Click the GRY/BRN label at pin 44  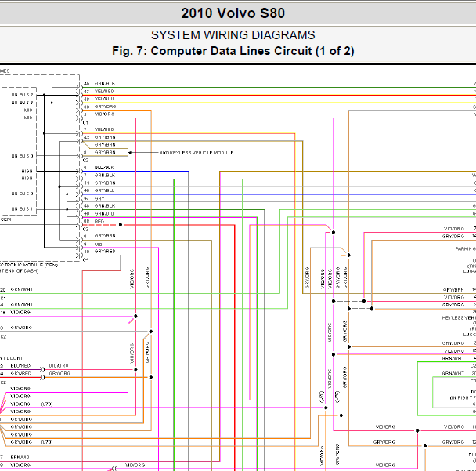(x=105, y=183)
